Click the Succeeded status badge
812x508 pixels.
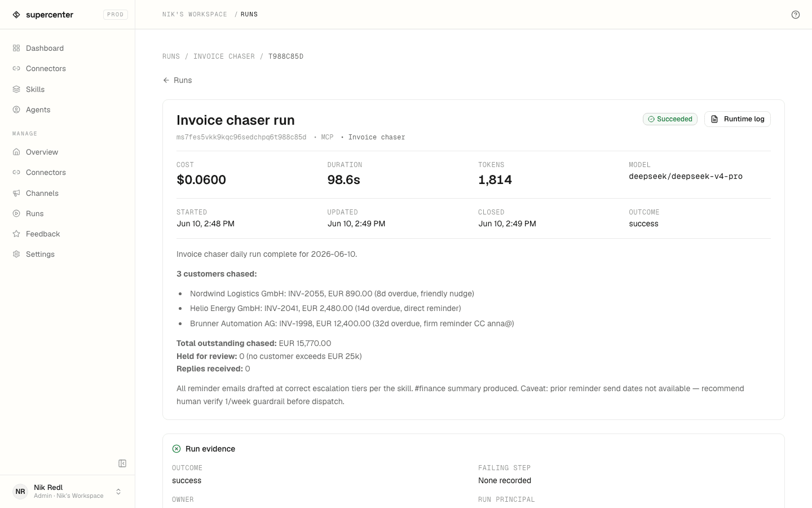tap(670, 119)
